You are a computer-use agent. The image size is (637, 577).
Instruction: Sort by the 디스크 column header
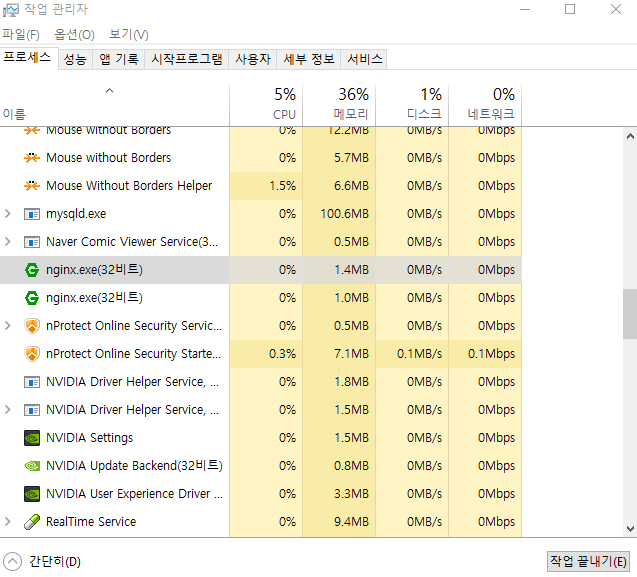pyautogui.click(x=412, y=106)
